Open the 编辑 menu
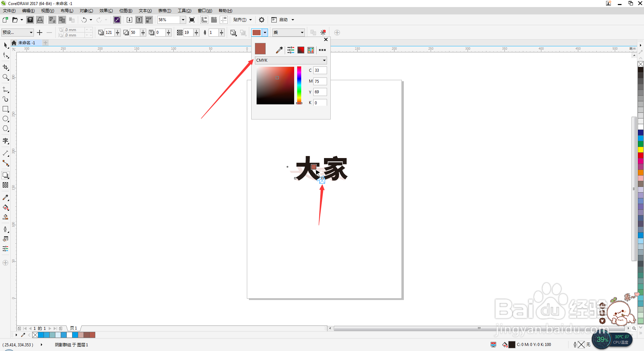 pos(29,11)
